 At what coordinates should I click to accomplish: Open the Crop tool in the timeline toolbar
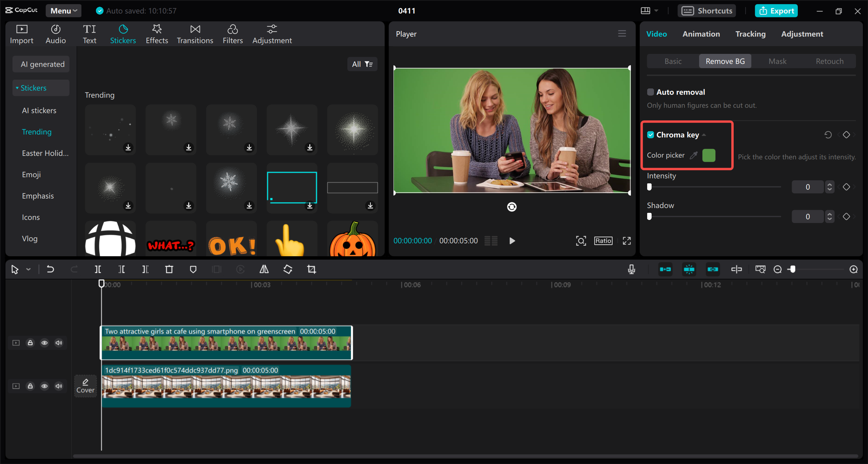pos(311,269)
